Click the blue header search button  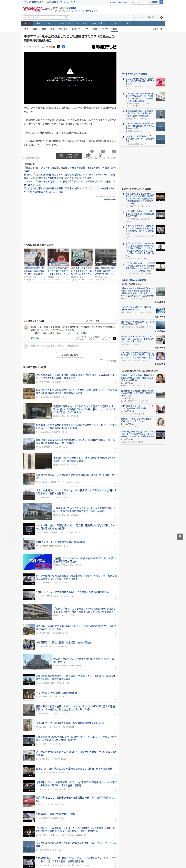[x=161, y=2]
